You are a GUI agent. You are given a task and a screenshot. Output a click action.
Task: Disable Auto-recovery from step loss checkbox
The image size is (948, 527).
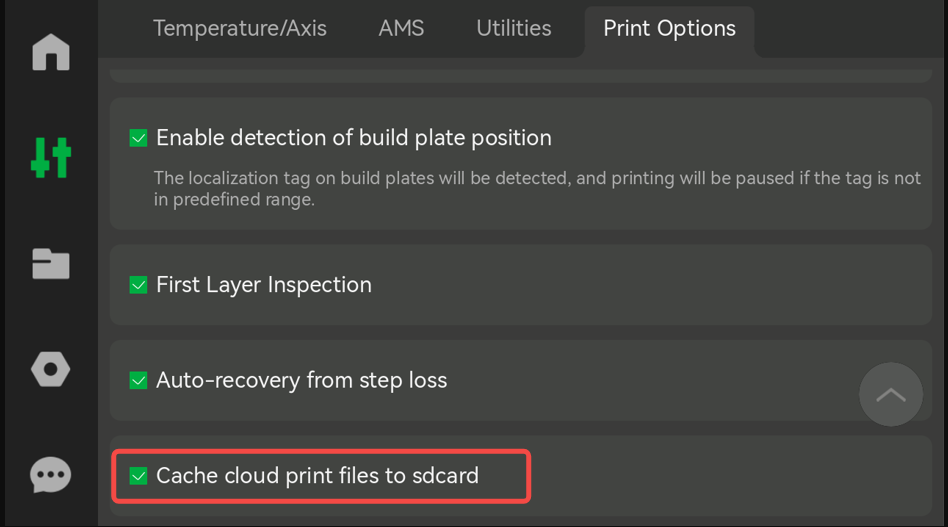click(138, 380)
